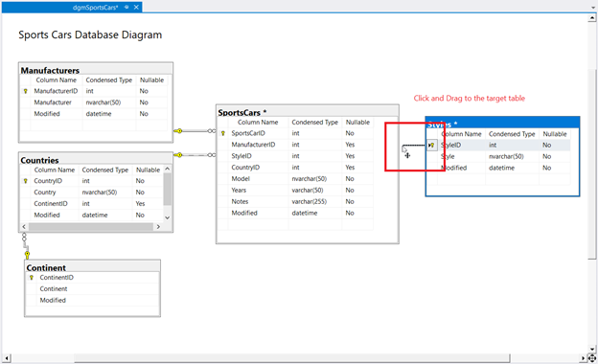
Task: Select ContinentID row in Countries table
Action: tap(92, 204)
